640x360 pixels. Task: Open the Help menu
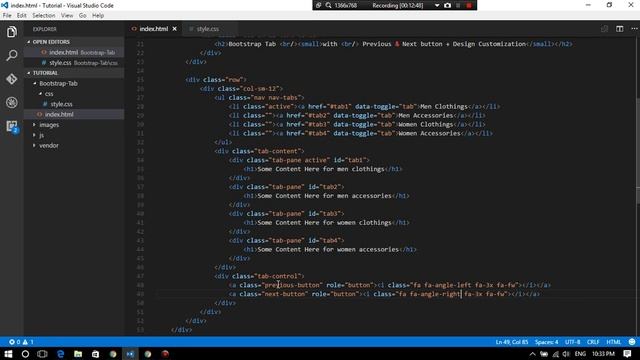pyautogui.click(x=98, y=16)
